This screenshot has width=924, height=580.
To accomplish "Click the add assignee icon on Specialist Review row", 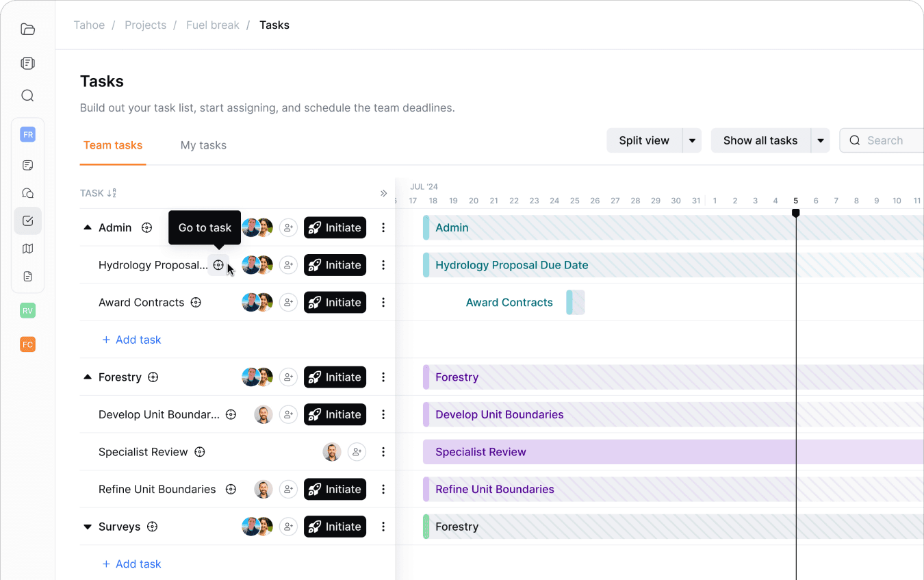I will [357, 452].
